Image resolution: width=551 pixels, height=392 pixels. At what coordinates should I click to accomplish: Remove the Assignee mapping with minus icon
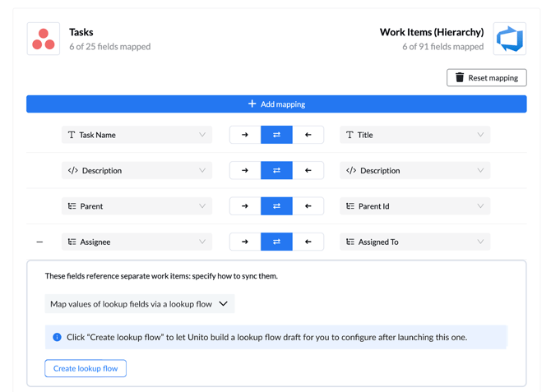pyautogui.click(x=39, y=242)
